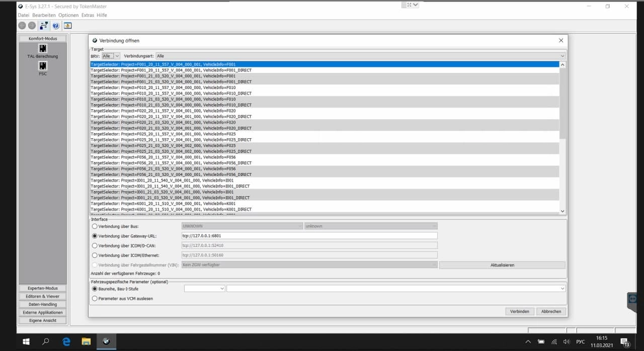Show hidden tray icons chevron

pos(528,342)
